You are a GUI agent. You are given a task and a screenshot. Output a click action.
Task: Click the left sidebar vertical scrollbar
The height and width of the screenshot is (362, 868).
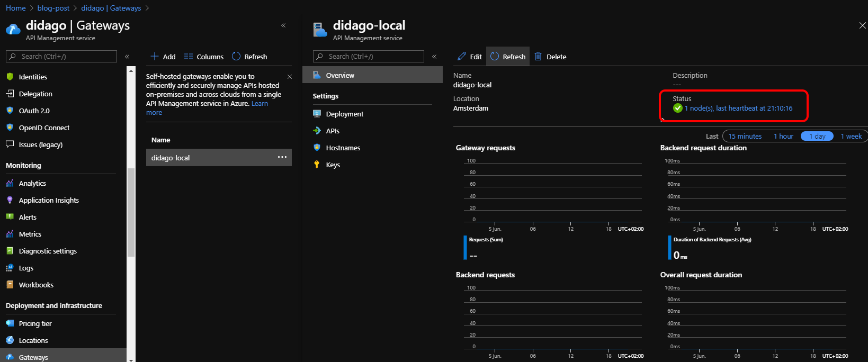click(131, 212)
